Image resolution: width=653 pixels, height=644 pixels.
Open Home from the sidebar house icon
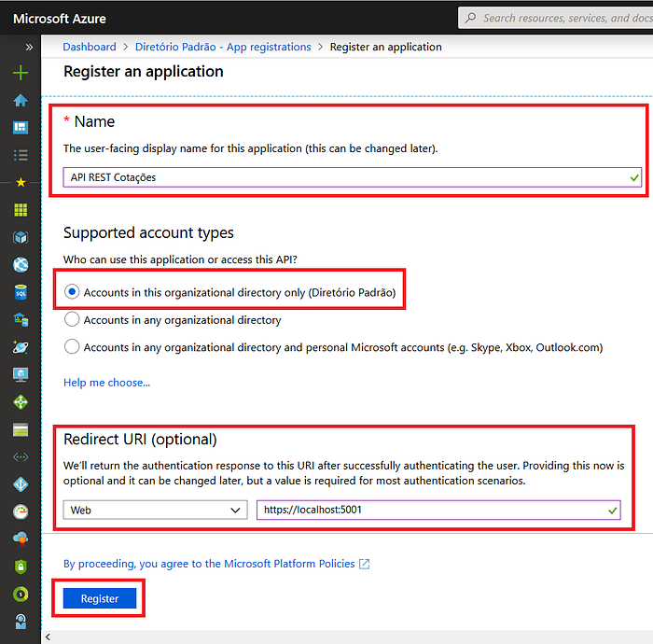21,100
